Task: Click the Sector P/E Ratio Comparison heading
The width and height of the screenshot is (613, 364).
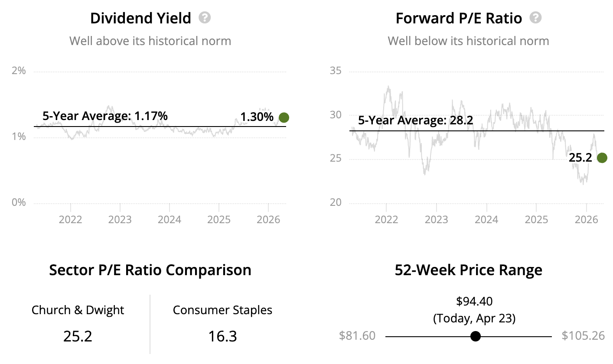Action: [x=150, y=270]
